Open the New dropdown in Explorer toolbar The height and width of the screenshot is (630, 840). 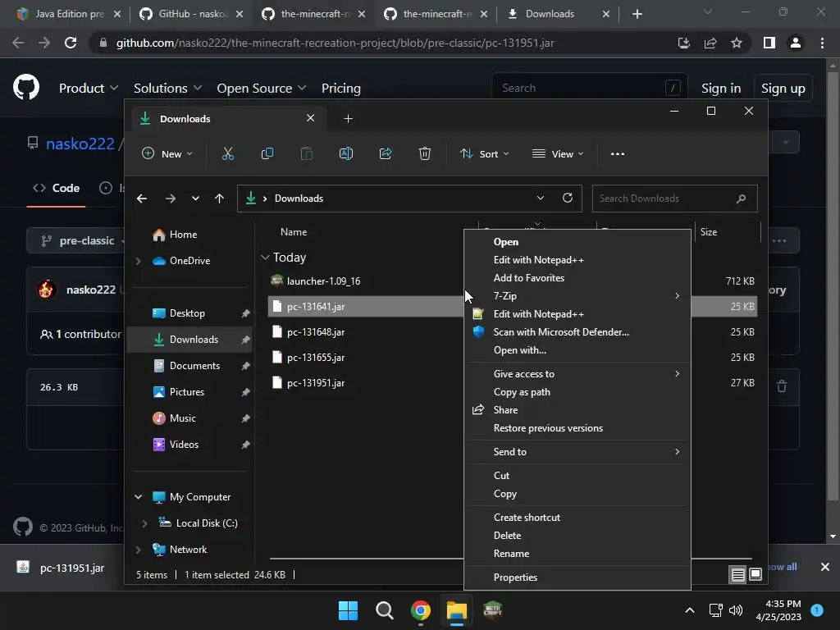pos(167,153)
